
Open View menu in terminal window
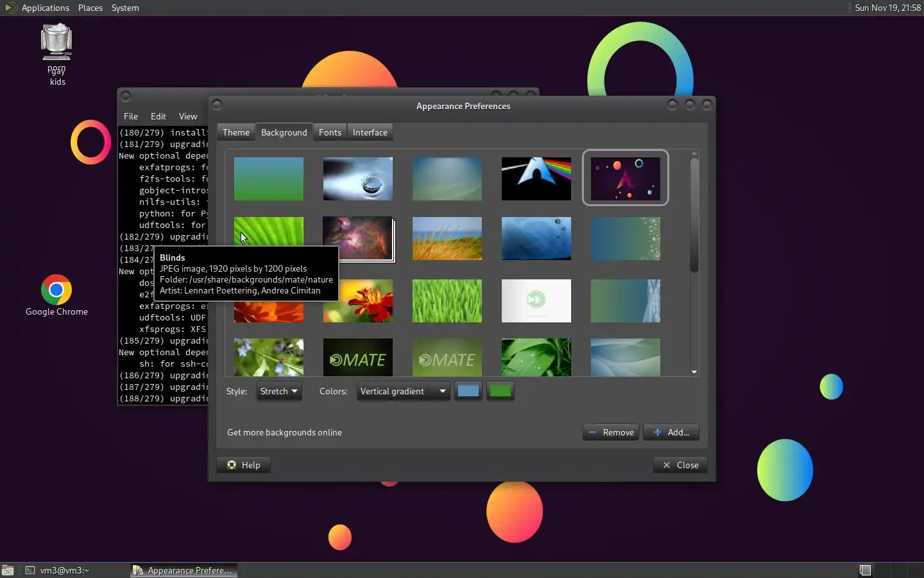(188, 116)
